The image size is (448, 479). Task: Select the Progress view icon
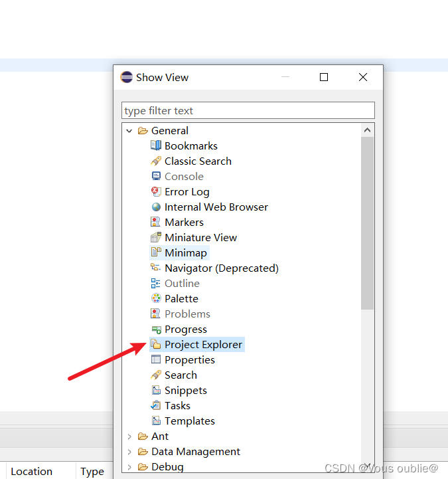point(156,330)
